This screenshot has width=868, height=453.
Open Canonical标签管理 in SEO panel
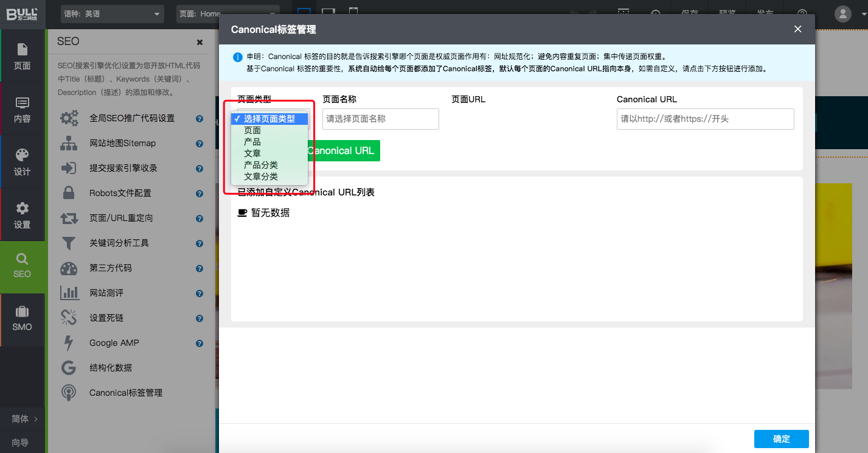tap(126, 393)
